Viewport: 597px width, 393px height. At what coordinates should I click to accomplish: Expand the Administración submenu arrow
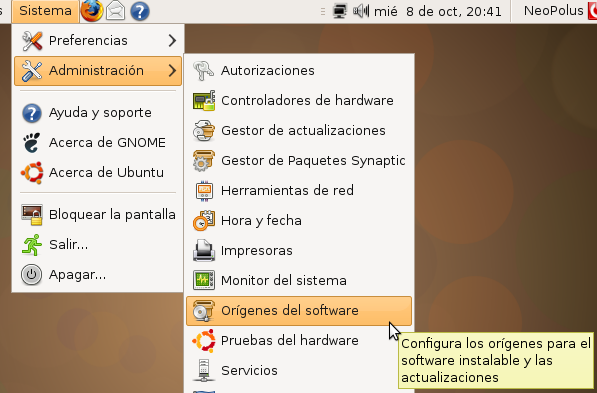[x=172, y=70]
